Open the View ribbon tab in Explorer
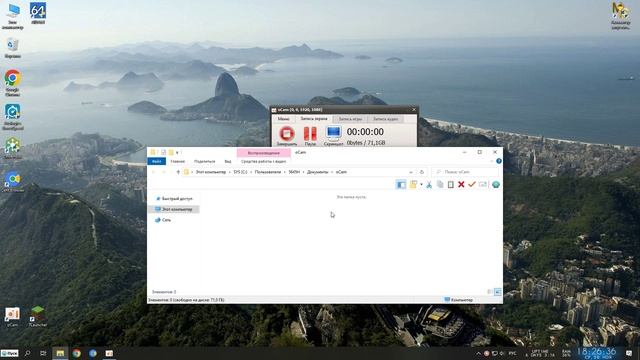Image resolution: width=640 pixels, height=360 pixels. coord(228,162)
